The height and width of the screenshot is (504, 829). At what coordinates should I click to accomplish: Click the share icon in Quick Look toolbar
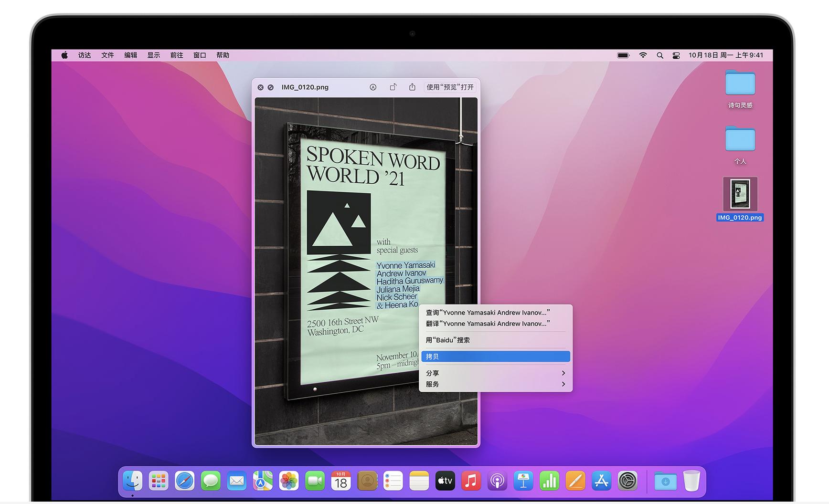pyautogui.click(x=412, y=87)
